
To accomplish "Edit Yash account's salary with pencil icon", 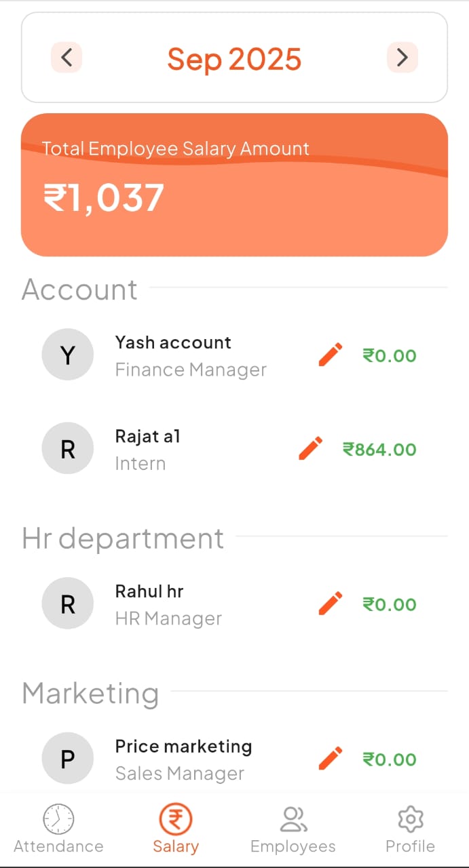I will click(x=331, y=355).
